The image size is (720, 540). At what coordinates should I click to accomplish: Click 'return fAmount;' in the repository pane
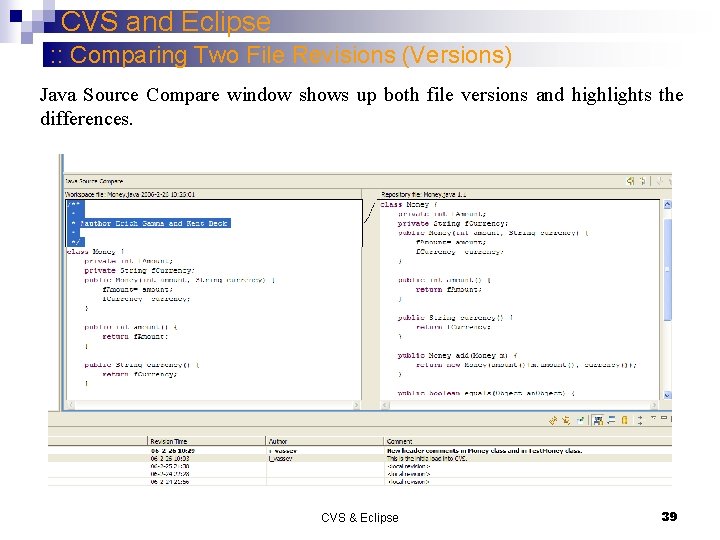point(449,289)
